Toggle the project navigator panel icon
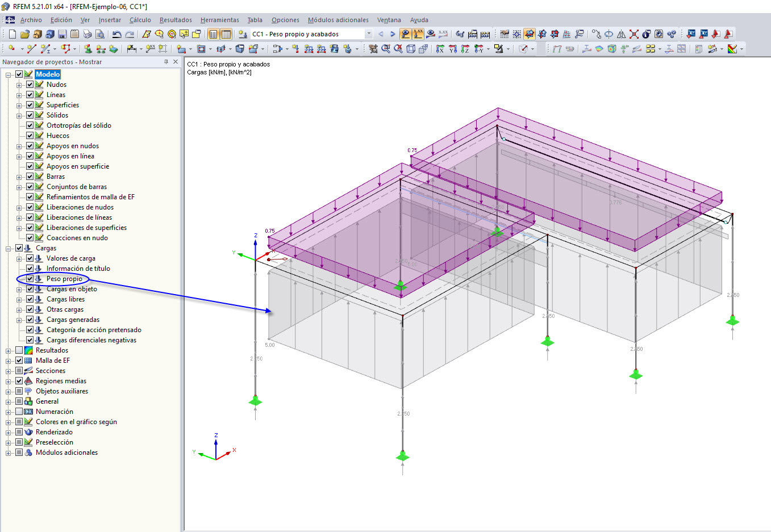The height and width of the screenshot is (532, 771). click(x=213, y=34)
